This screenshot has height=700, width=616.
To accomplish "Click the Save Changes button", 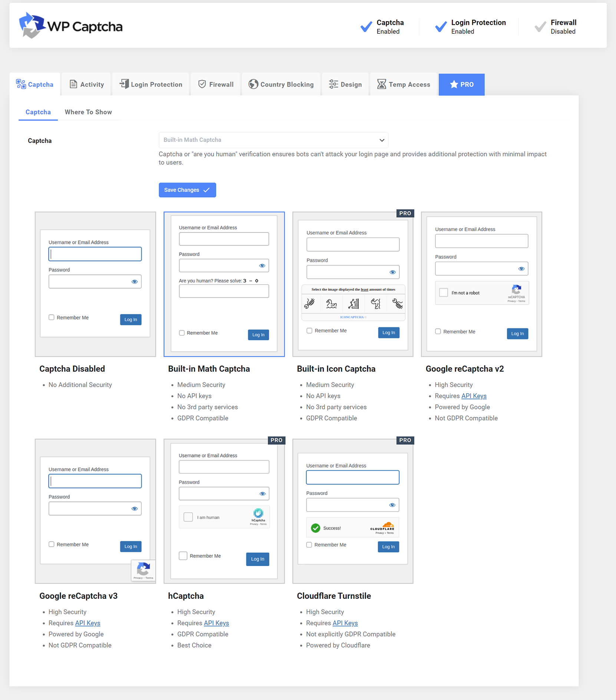I will tap(187, 190).
